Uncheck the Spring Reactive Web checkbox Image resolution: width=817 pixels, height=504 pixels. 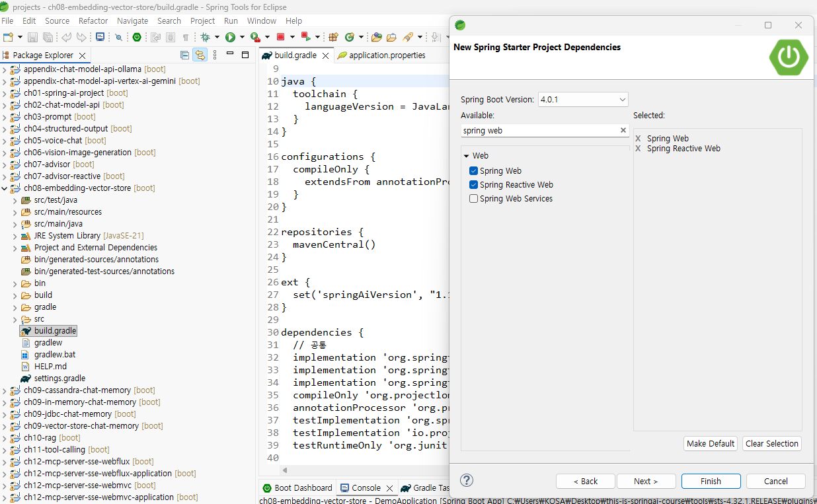click(473, 185)
